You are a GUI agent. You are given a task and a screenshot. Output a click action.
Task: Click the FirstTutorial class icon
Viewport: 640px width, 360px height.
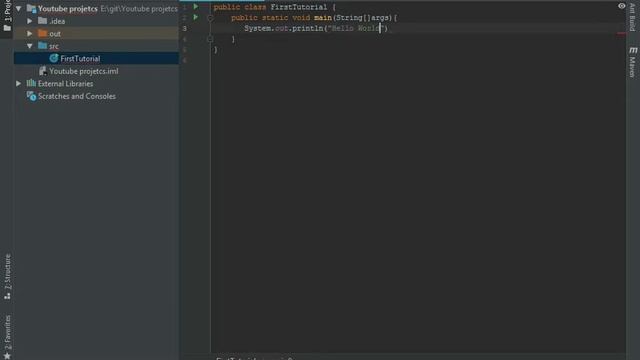[53, 58]
